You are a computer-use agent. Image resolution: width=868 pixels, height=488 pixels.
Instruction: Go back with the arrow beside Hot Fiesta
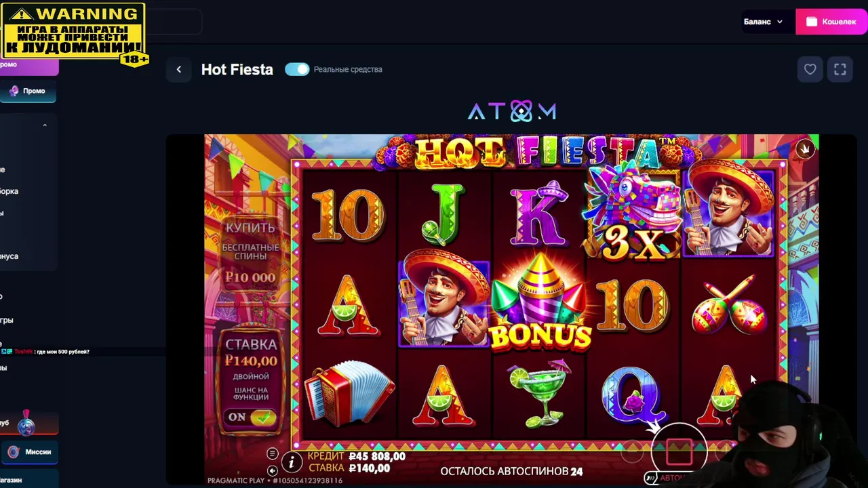178,69
